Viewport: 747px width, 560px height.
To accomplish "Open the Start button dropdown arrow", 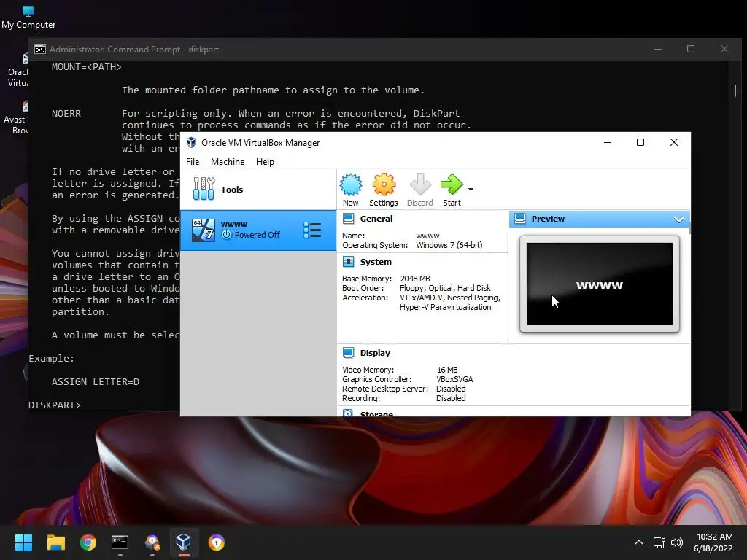I will click(x=471, y=190).
